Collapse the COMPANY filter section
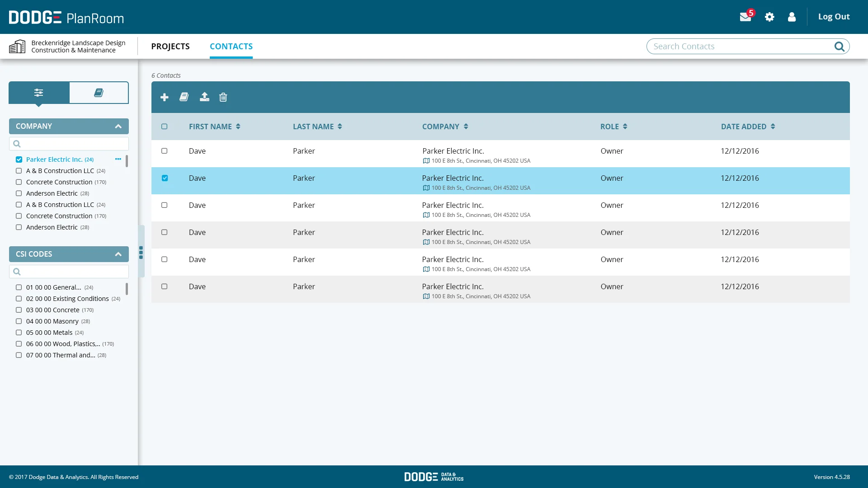 (x=118, y=127)
